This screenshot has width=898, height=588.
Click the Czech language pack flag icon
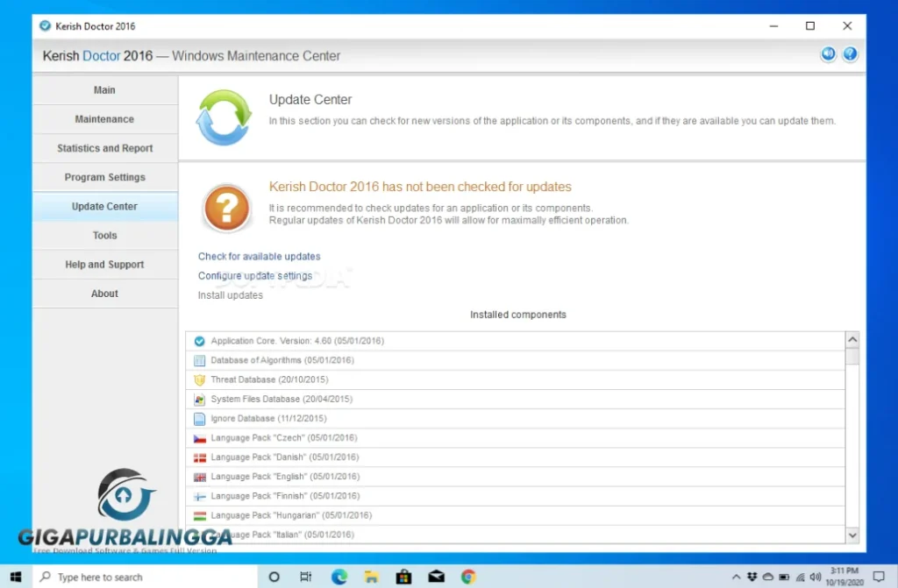point(199,438)
